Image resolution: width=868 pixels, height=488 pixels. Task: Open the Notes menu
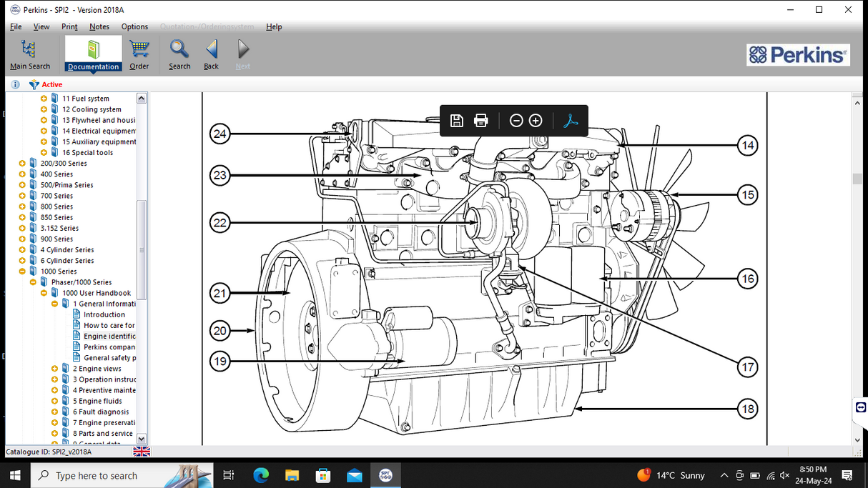click(99, 26)
